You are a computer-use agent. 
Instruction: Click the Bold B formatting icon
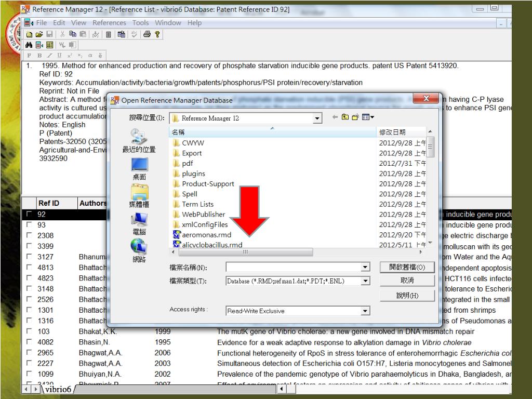(x=39, y=56)
